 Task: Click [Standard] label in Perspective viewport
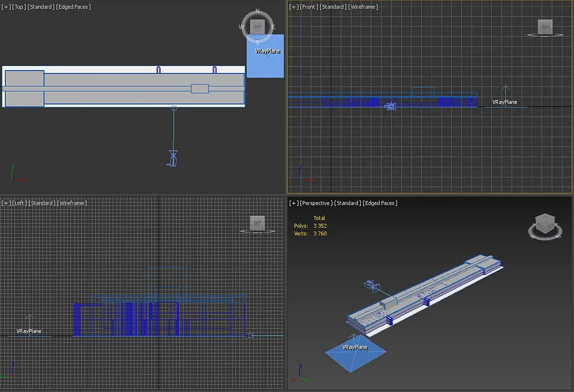[347, 203]
